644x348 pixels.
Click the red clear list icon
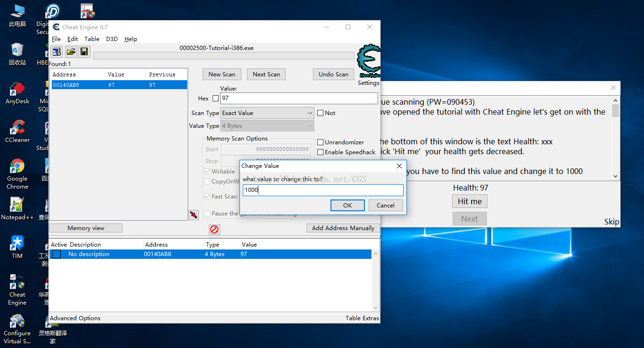(x=215, y=229)
